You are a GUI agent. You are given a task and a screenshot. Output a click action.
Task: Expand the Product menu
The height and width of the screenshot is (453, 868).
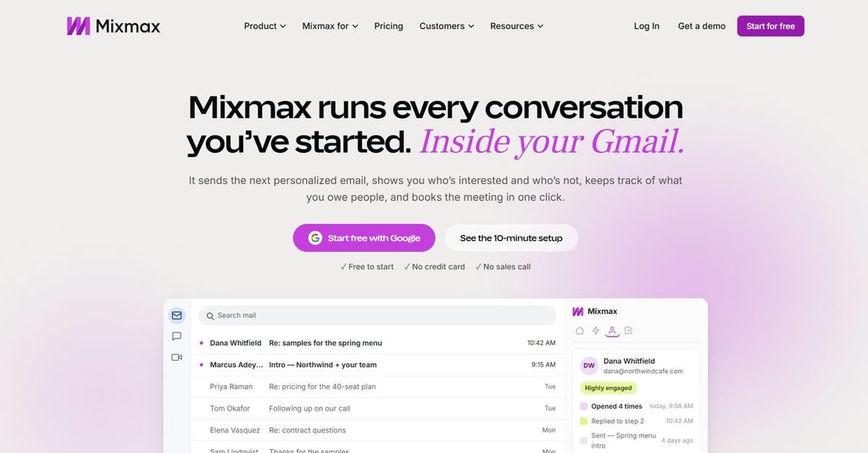pyautogui.click(x=264, y=26)
